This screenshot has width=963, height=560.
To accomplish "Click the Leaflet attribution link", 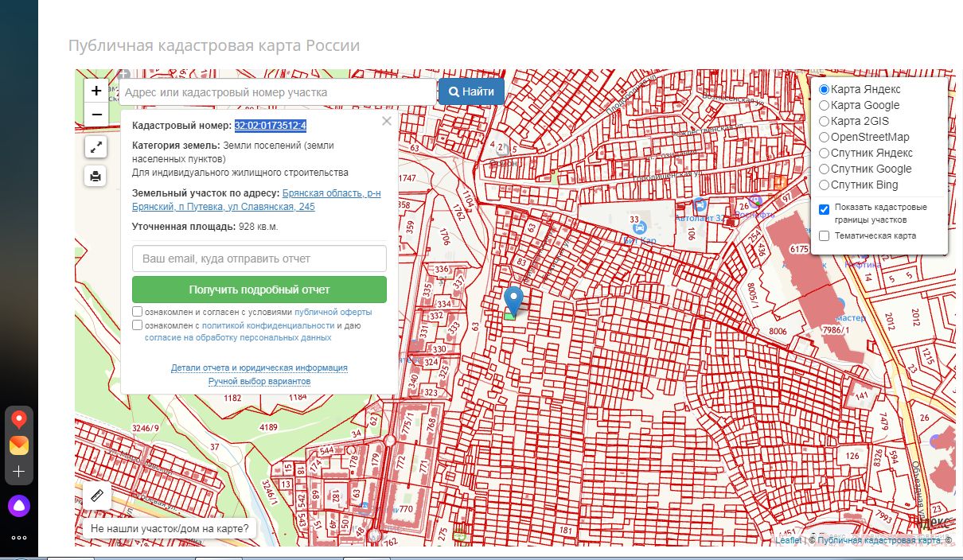I will pos(789,540).
